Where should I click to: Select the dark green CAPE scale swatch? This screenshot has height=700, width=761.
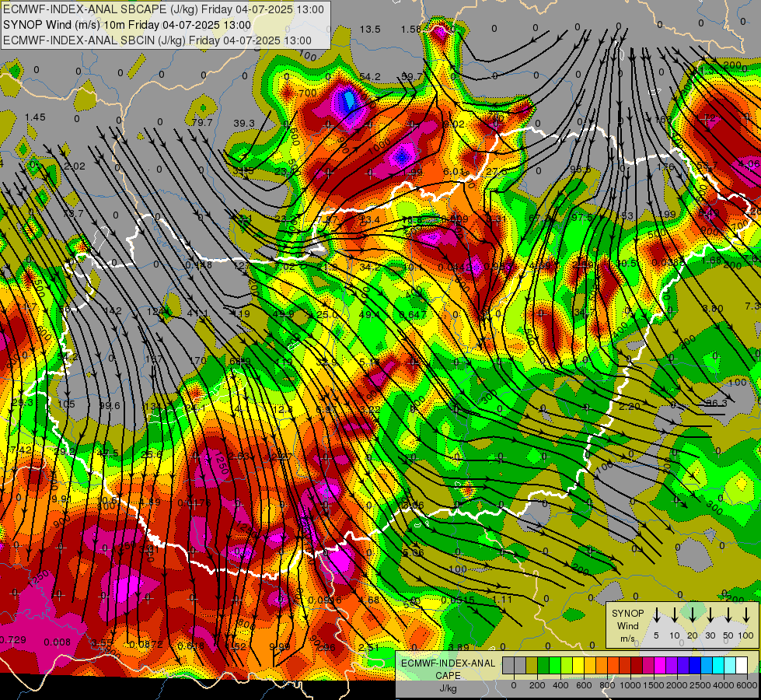tap(543, 666)
